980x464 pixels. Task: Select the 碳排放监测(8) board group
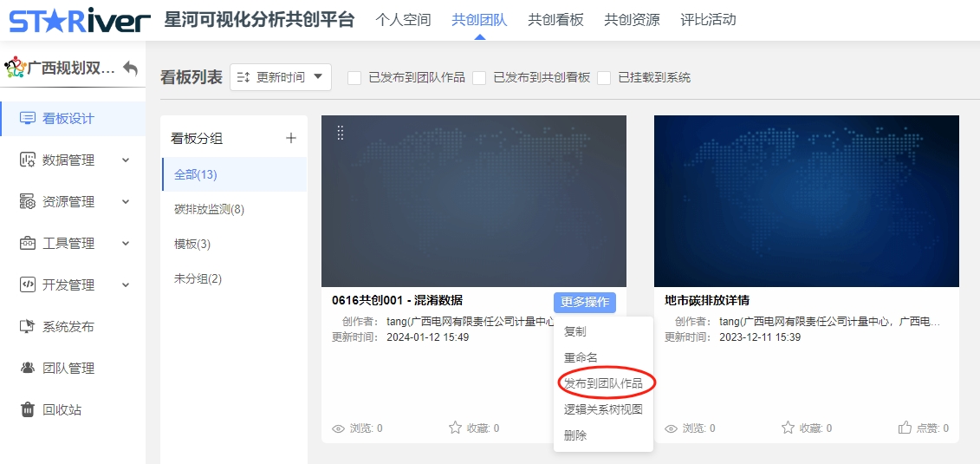tap(209, 209)
